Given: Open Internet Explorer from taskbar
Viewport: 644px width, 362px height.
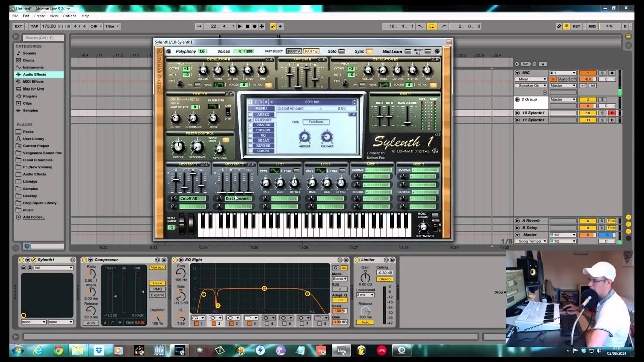Looking at the screenshot, I should tap(38, 350).
